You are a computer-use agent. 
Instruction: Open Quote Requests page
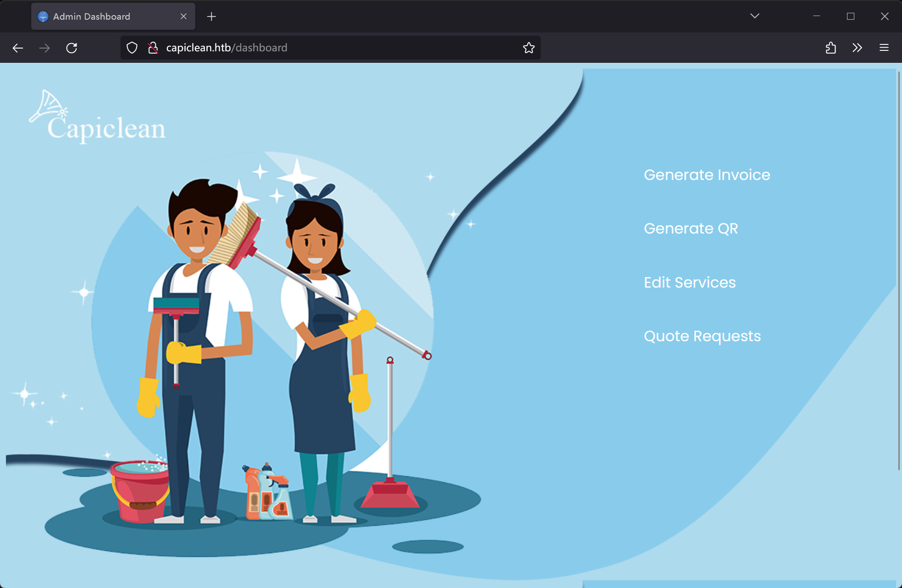coord(702,336)
